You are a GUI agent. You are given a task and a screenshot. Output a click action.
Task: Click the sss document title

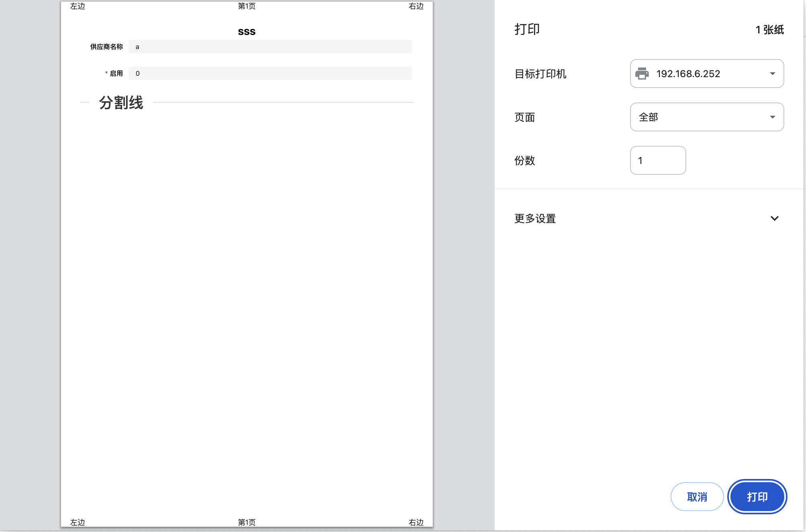tap(246, 31)
